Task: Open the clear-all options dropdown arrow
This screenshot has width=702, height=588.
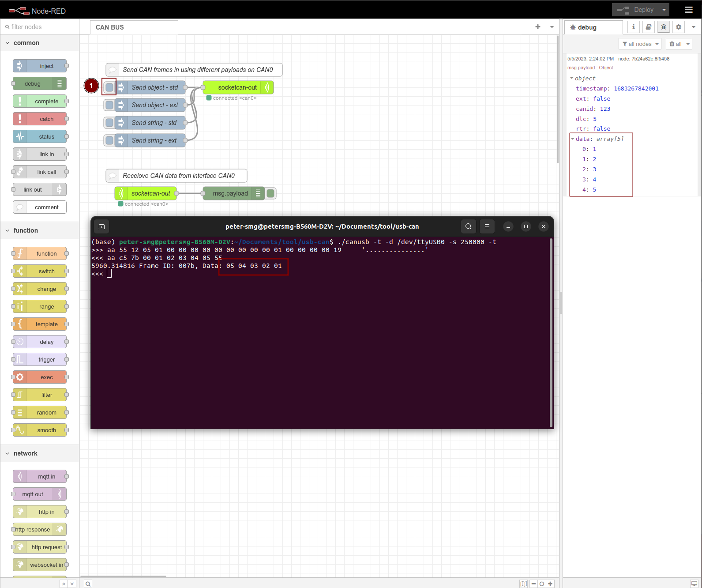Action: (688, 44)
